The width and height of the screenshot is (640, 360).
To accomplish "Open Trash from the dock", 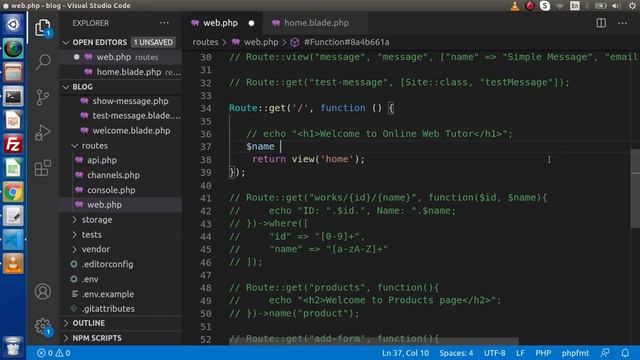I will (x=13, y=347).
